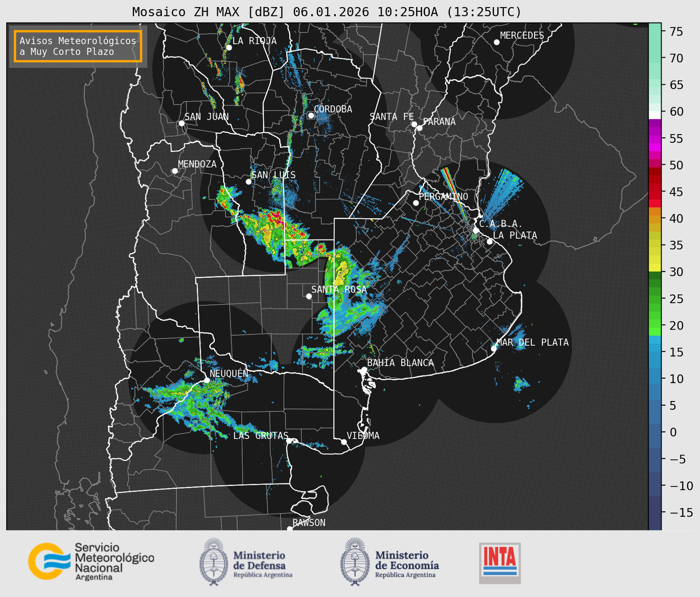Select the Neuquén city marker dot
The image size is (700, 597).
(x=207, y=380)
